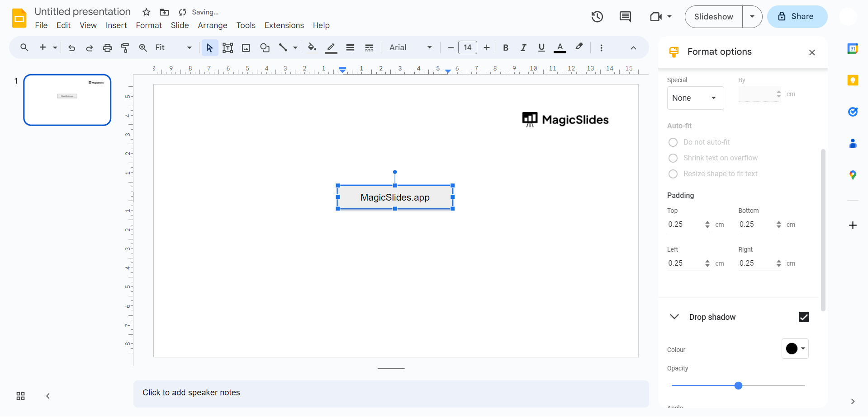Underline the selected text
This screenshot has width=868, height=417.
tap(541, 47)
